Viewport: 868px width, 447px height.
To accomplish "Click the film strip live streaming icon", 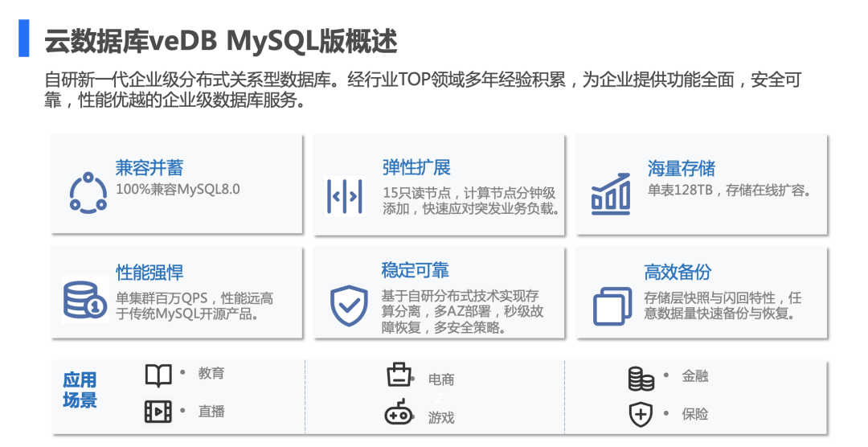I will point(158,412).
